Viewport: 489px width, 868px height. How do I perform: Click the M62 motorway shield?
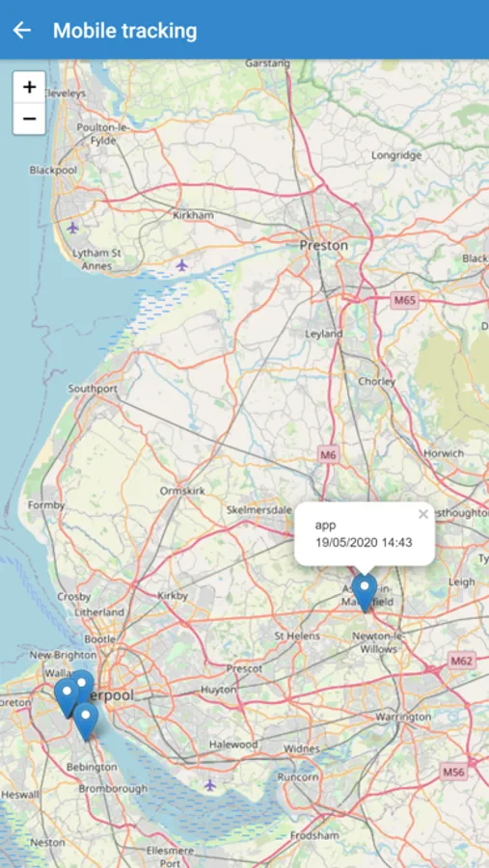[461, 661]
